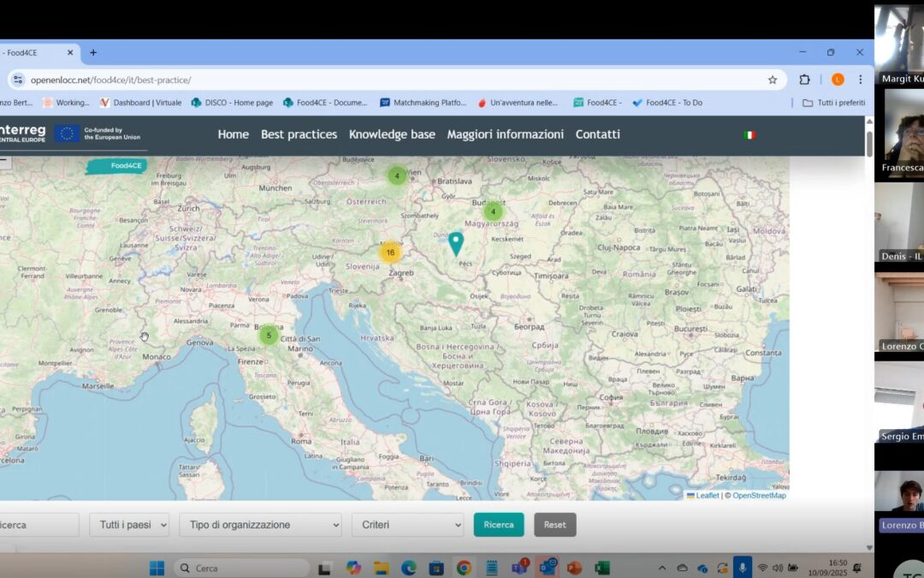Click the green cluster marker near Bologna

(x=268, y=336)
